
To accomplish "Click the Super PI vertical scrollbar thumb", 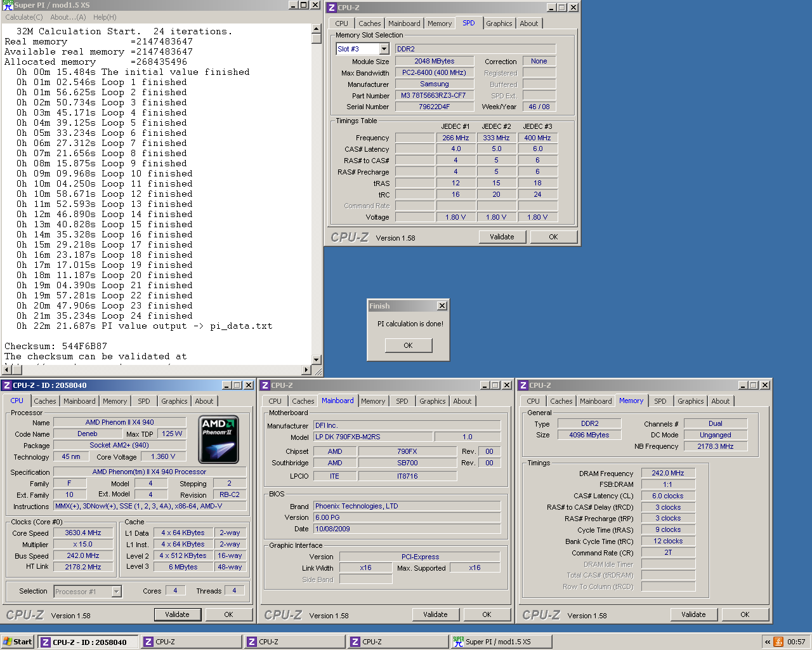I will coord(317,39).
